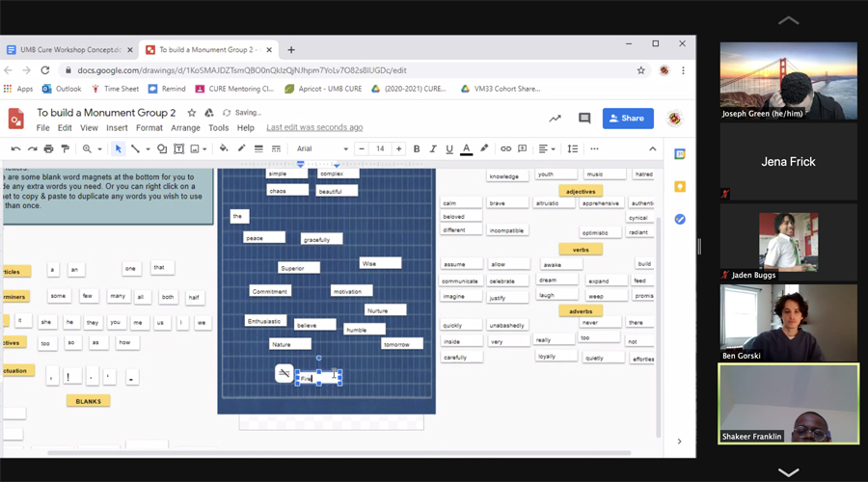Screen dimensions: 868x482
Task: Open the text align dropdown
Action: pyautogui.click(x=546, y=148)
